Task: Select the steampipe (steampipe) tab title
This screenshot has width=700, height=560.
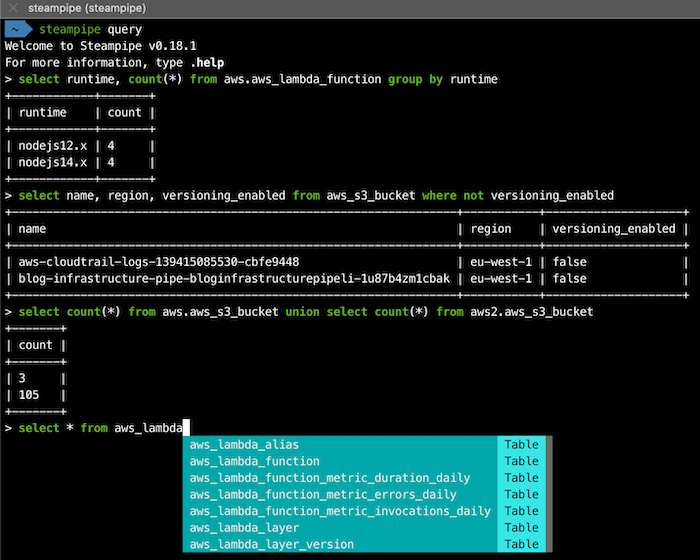Action: pos(87,8)
